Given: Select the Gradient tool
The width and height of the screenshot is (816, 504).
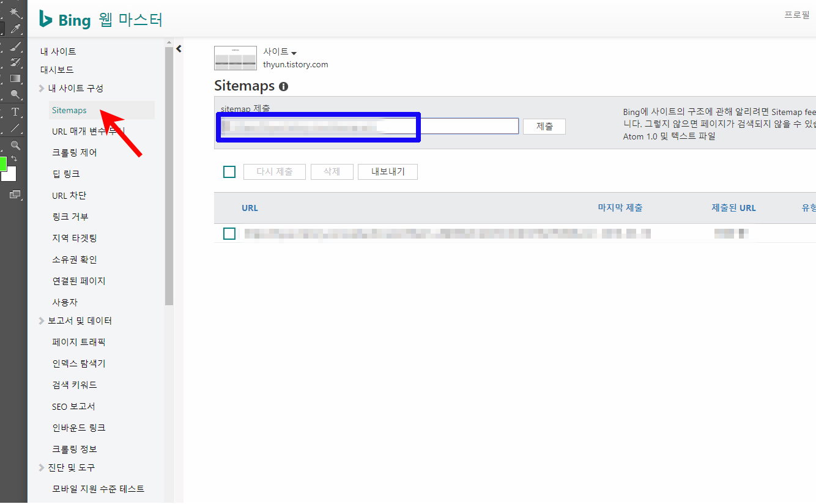Looking at the screenshot, I should [x=15, y=78].
